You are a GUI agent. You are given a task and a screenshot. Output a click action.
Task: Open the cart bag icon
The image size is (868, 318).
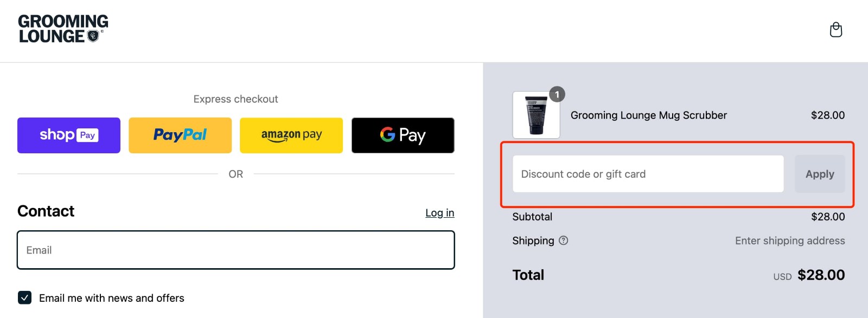point(836,30)
